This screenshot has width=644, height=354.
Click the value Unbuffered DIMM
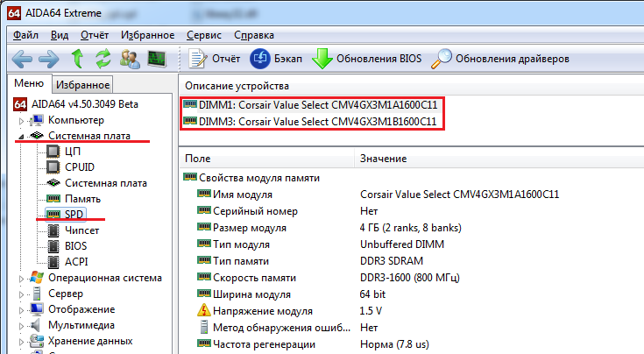pos(401,244)
